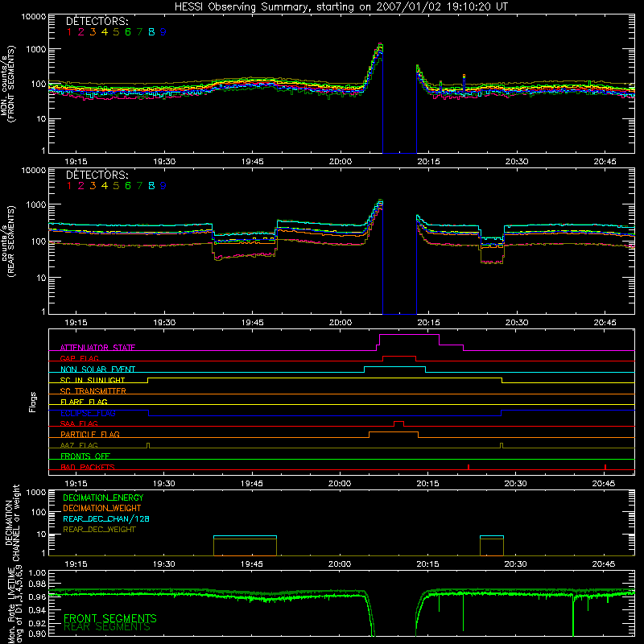Image resolution: width=644 pixels, height=644 pixels.
Task: Click magenta detector 2 in front segments legend
Action: click(x=81, y=32)
